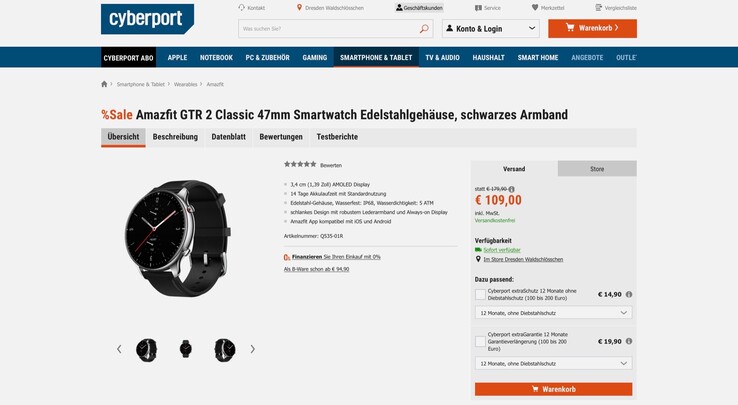Open the B-Ware ab €94,90 link
Viewport: 738px width, 405px height.
[316, 269]
